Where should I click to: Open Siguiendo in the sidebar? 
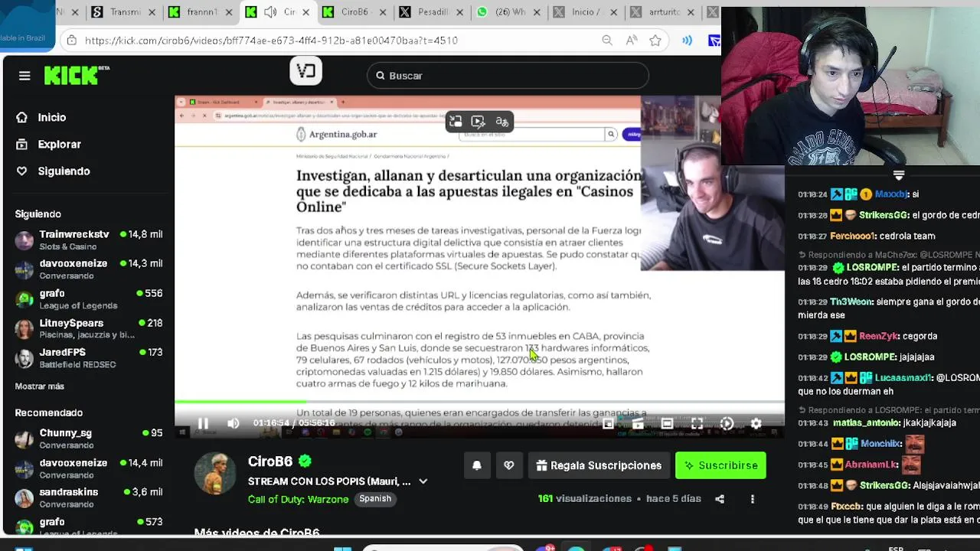(x=54, y=171)
